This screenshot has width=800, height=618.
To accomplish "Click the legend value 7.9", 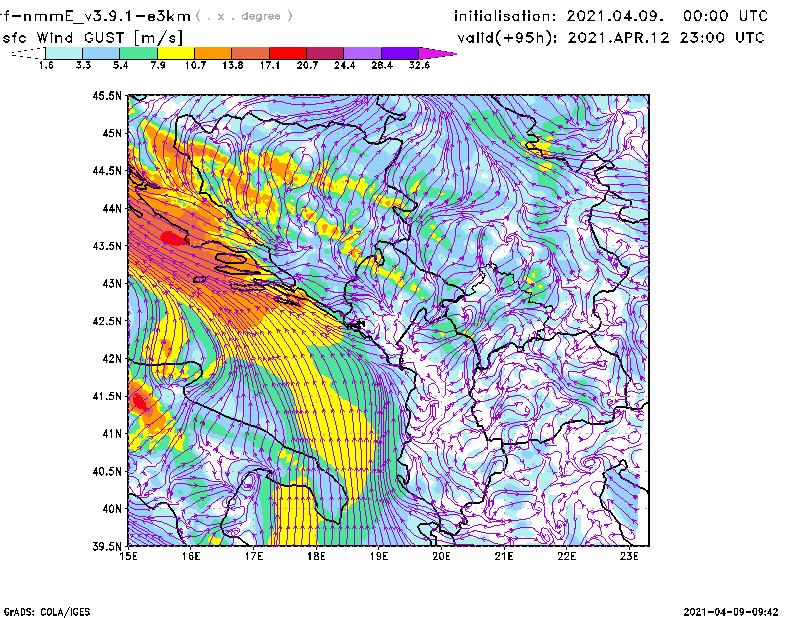I will pos(158,65).
